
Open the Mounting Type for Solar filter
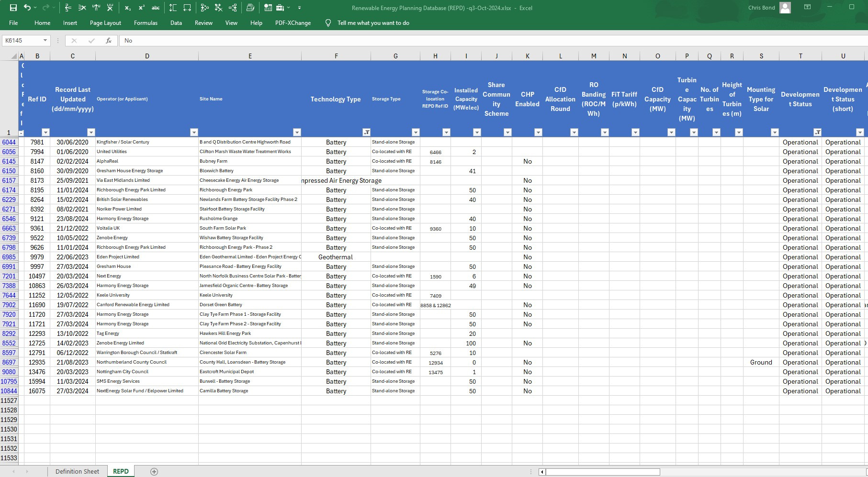click(x=775, y=132)
